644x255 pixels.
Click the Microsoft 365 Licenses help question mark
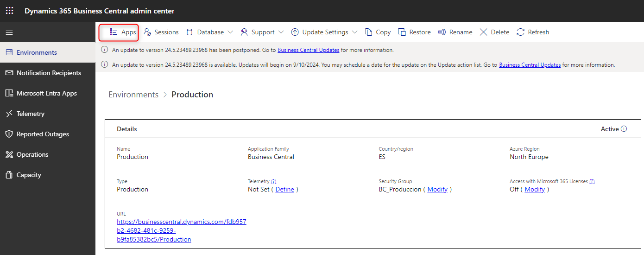[x=592, y=181]
